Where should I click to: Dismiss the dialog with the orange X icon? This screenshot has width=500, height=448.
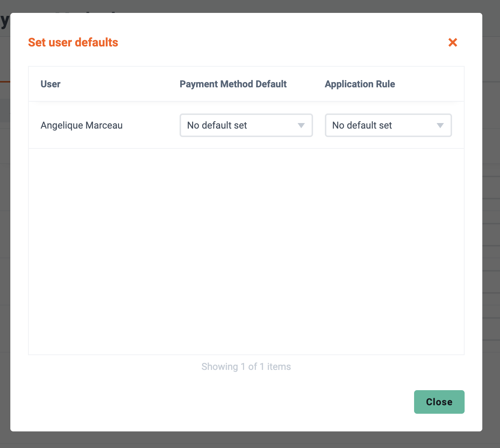[x=453, y=42]
